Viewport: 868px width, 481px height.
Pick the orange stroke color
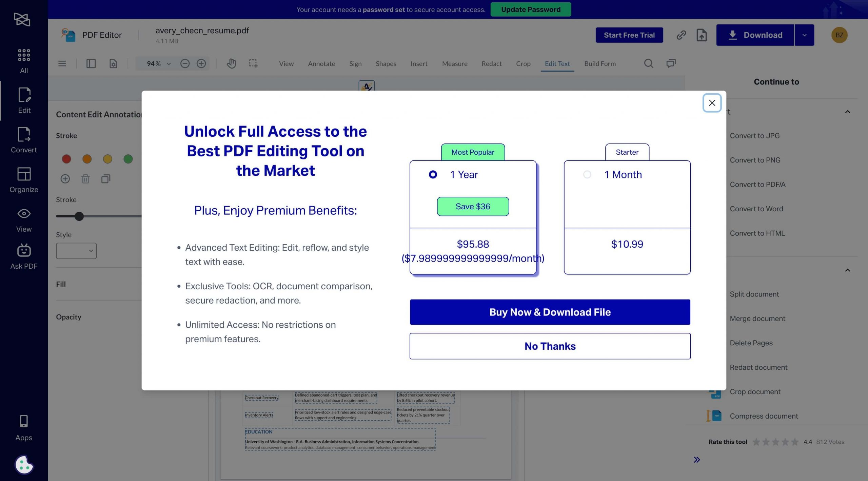pos(87,159)
